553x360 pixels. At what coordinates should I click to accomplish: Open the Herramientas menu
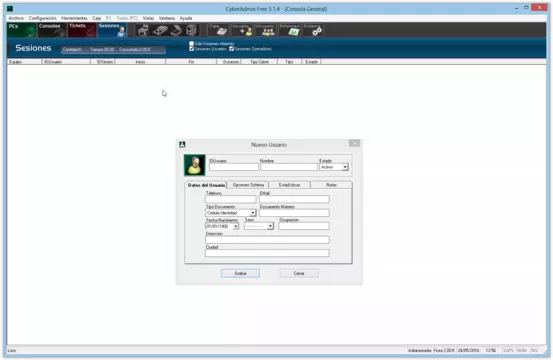[x=74, y=18]
